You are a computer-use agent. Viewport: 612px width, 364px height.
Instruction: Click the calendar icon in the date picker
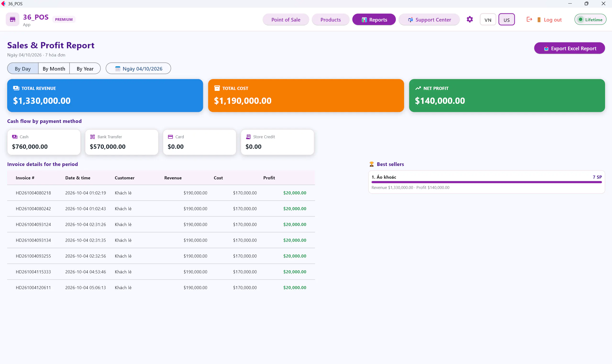117,69
